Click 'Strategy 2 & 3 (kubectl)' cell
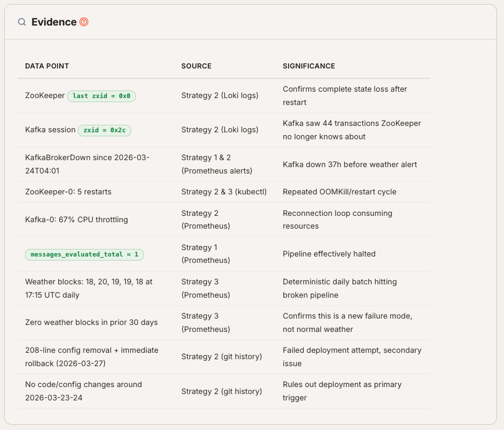The image size is (504, 430). click(224, 191)
